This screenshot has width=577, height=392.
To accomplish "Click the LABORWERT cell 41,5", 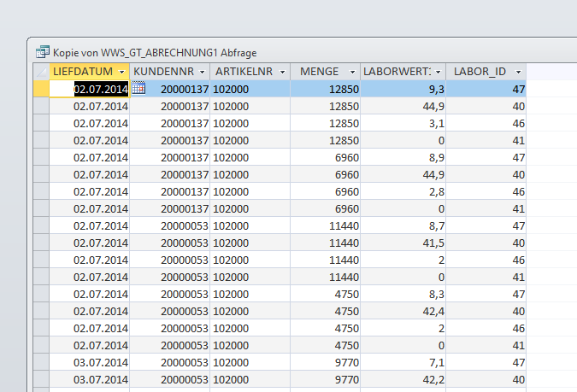I will click(403, 243).
